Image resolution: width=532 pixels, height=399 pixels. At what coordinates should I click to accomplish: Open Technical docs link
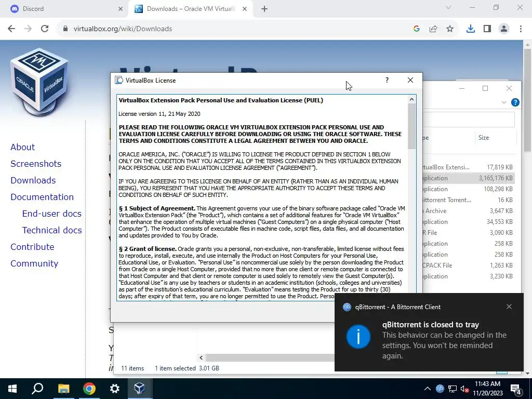pos(52,230)
